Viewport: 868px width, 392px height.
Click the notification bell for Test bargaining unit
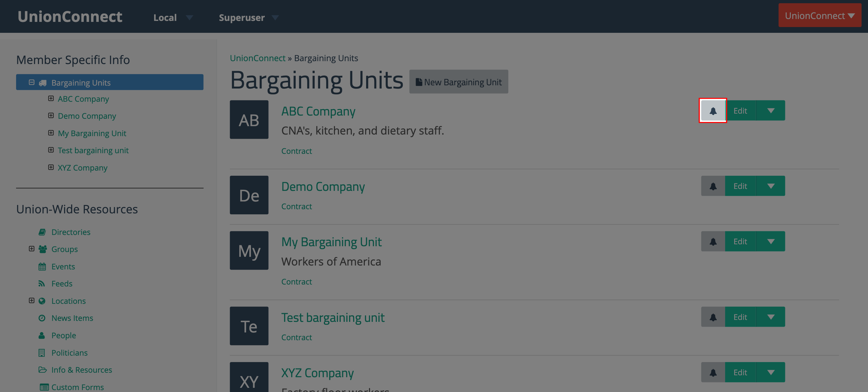click(713, 317)
